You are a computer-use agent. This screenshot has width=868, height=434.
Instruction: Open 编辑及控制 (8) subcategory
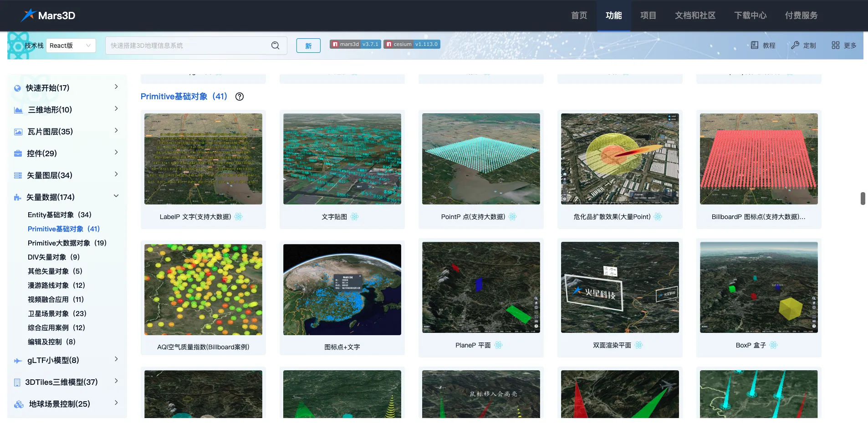pos(52,342)
